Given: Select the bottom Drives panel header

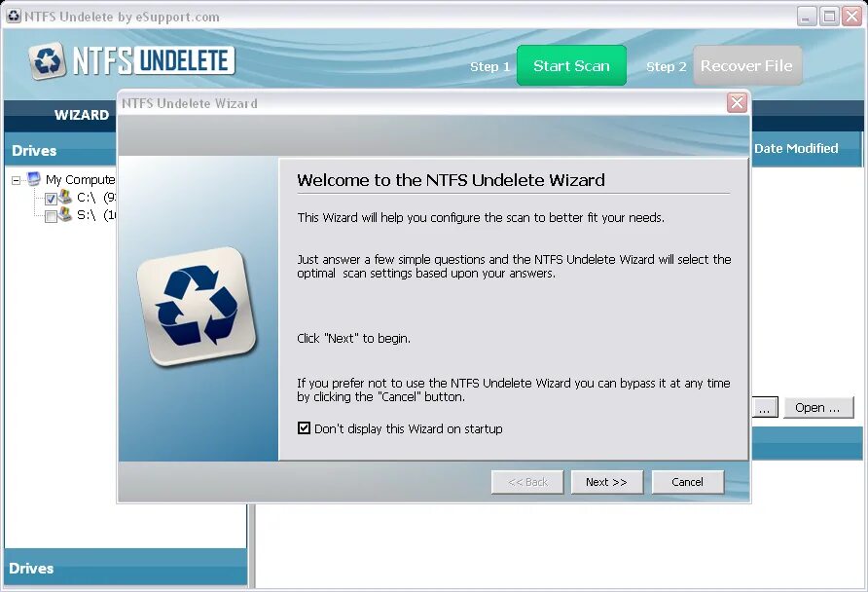Looking at the screenshot, I should (x=126, y=568).
